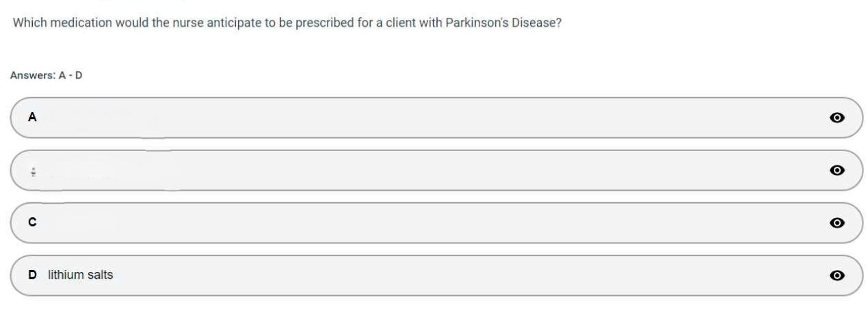This screenshot has height=313, width=868.
Task: Choose answer D, lithium salts
Action: click(x=410, y=275)
